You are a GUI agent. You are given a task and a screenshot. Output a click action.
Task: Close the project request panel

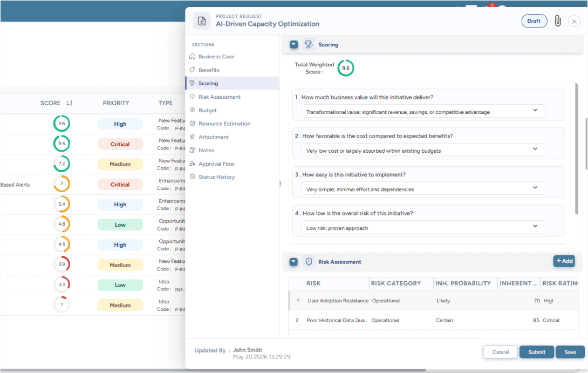[574, 22]
